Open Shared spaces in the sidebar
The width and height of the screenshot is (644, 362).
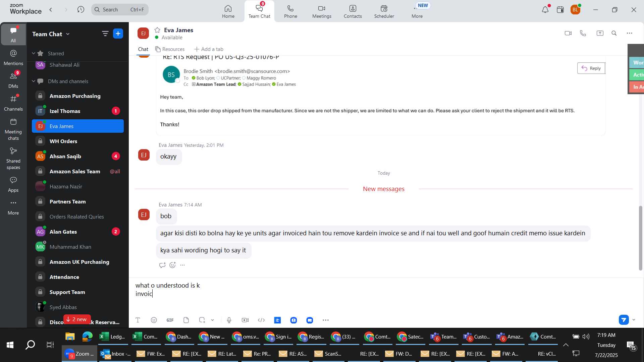(13, 158)
